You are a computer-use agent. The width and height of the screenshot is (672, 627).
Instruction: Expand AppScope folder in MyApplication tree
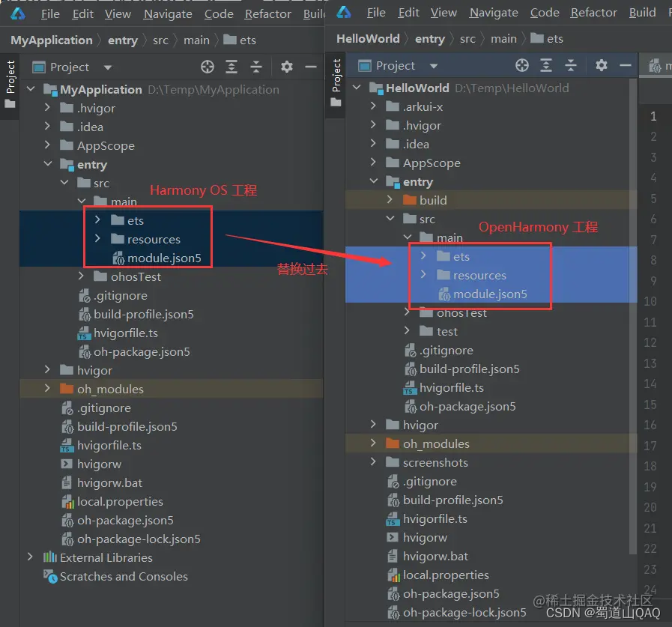coord(47,145)
